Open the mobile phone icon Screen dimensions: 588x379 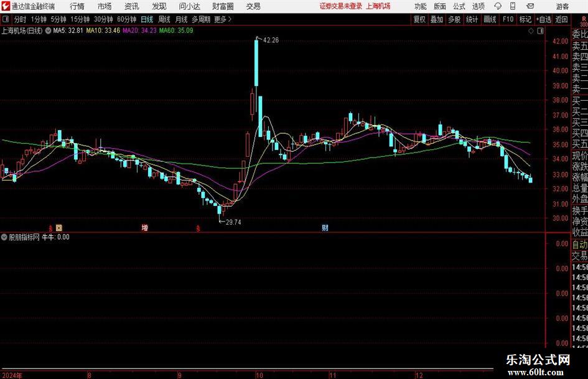tap(513, 6)
